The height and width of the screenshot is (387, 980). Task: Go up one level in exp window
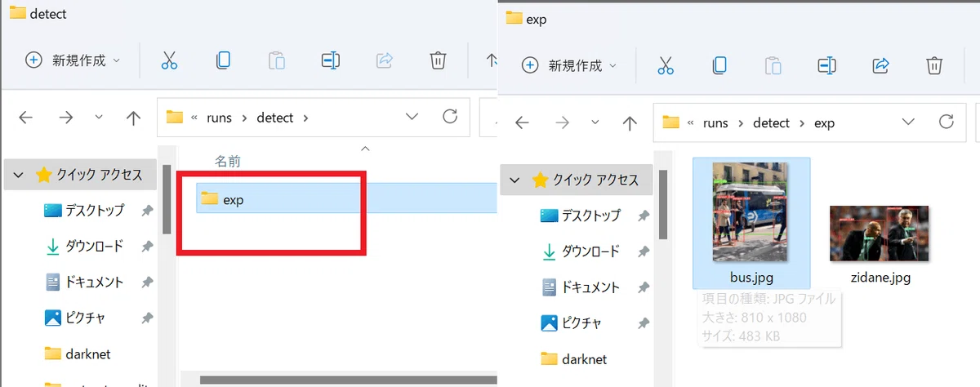(630, 122)
